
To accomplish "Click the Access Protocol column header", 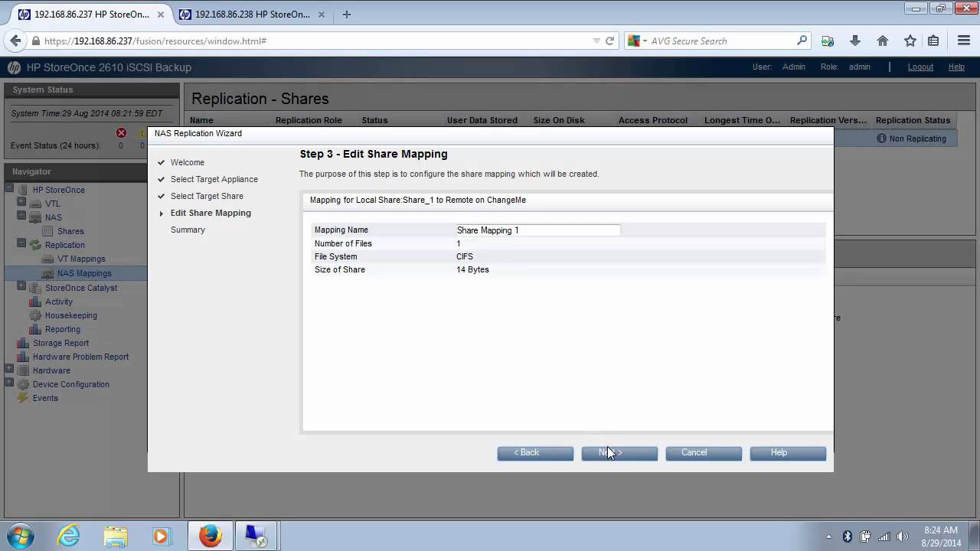I will 653,120.
